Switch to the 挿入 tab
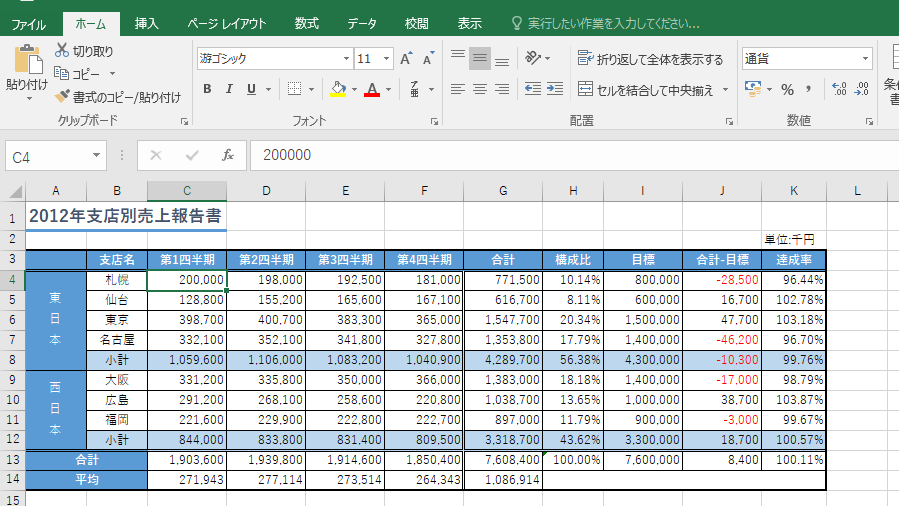The height and width of the screenshot is (506, 899). pyautogui.click(x=147, y=23)
